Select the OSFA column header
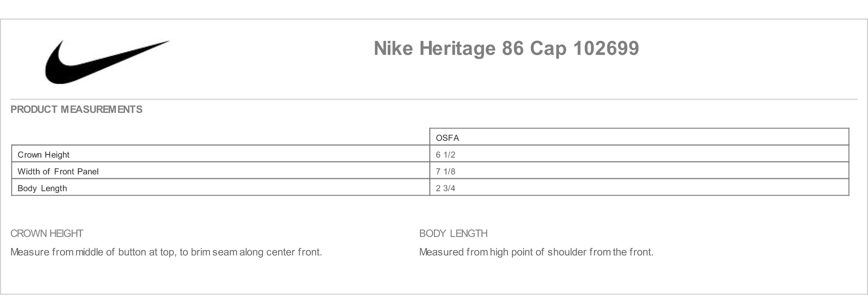The height and width of the screenshot is (304, 868). pos(447,138)
